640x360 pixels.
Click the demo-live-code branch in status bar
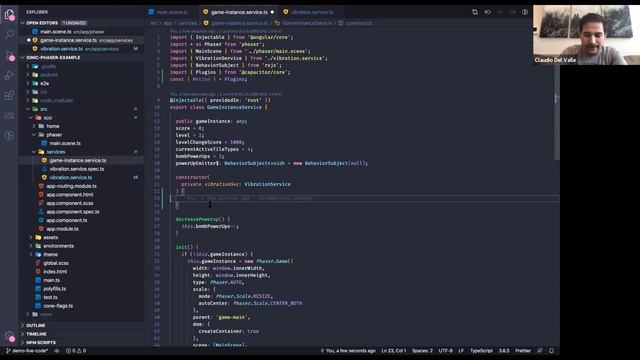coord(30,351)
